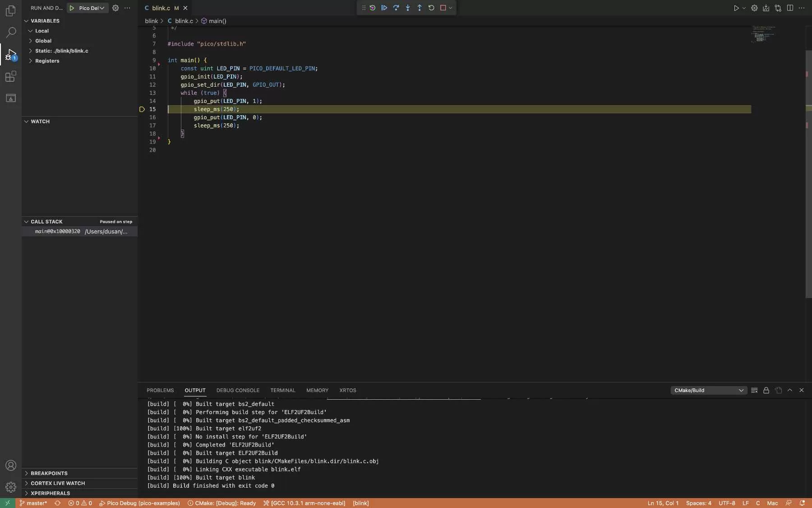
Task: Open the Extensions sidebar view
Action: click(11, 76)
